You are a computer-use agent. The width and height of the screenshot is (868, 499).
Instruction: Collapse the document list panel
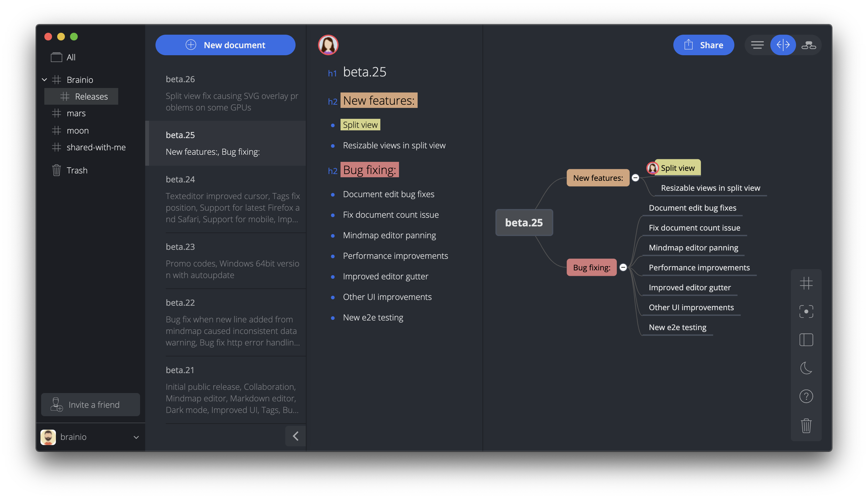tap(296, 436)
